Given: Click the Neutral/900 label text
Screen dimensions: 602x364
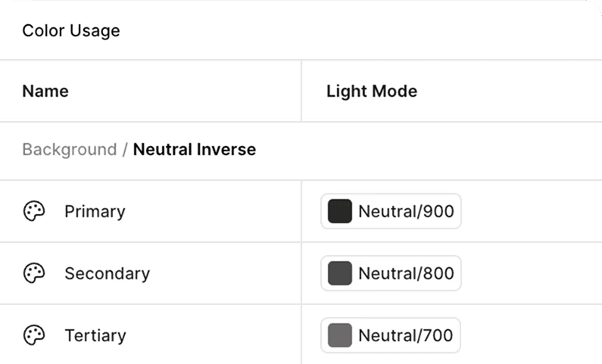Looking at the screenshot, I should (406, 211).
